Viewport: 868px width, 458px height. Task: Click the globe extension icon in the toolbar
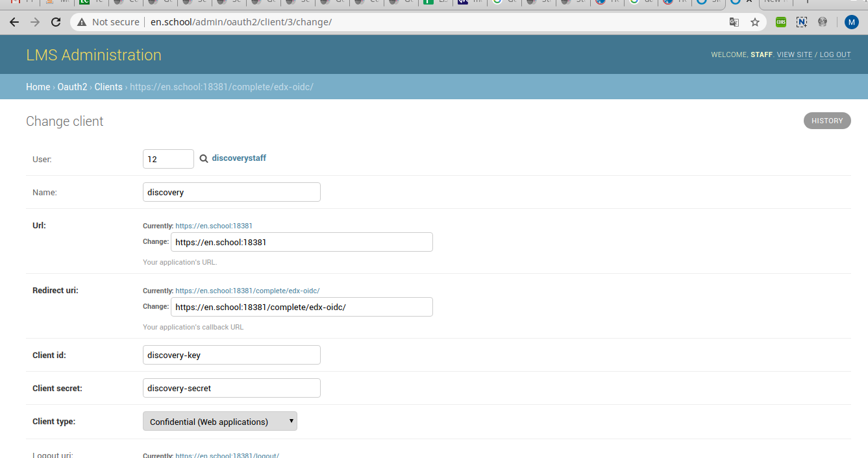point(823,21)
